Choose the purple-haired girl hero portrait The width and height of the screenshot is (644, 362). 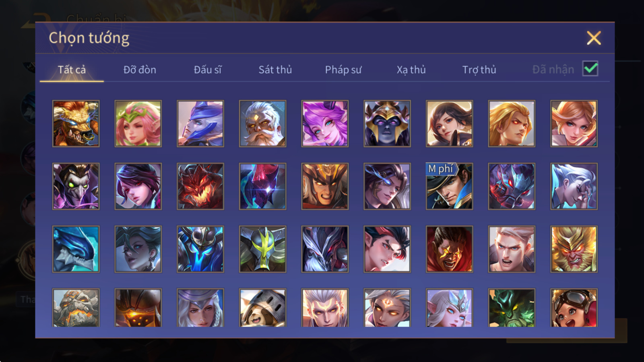coord(325,123)
